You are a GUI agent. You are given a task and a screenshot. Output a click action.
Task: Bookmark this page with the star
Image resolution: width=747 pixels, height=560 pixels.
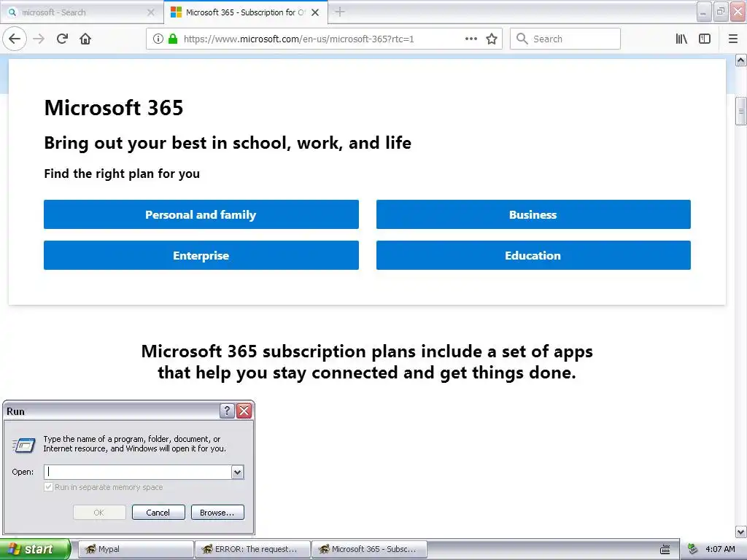coord(492,39)
